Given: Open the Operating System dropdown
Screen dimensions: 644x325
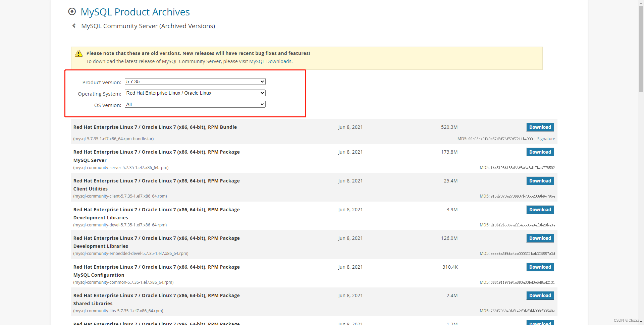Looking at the screenshot, I should point(195,93).
